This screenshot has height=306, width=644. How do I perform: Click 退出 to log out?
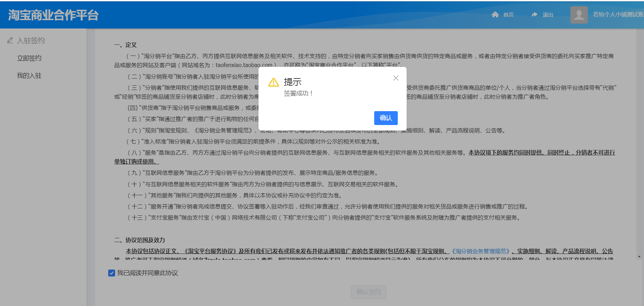[x=548, y=15]
